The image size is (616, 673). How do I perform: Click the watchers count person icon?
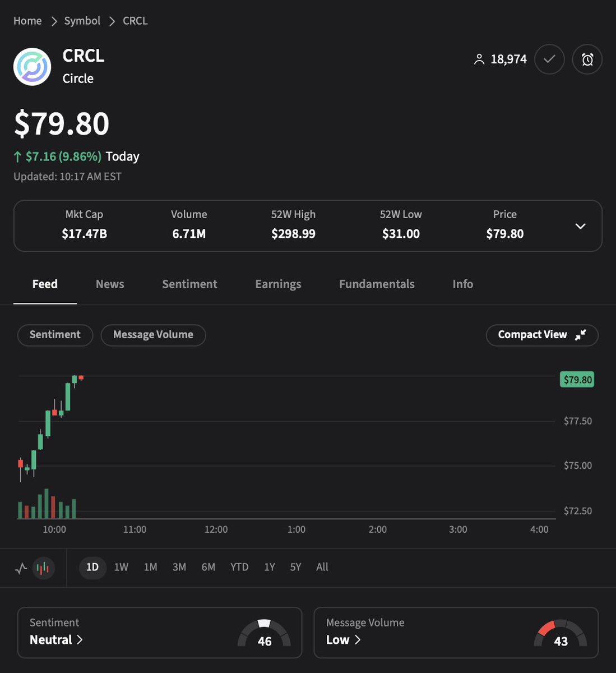[x=479, y=59]
